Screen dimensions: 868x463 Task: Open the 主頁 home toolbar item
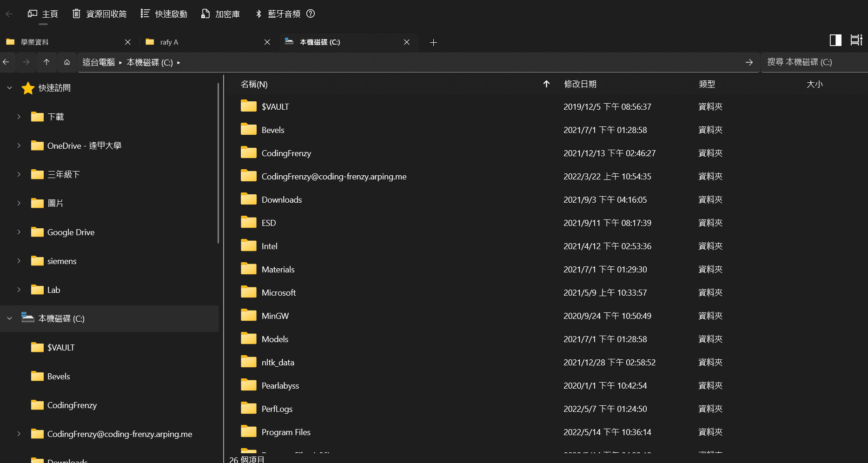43,14
